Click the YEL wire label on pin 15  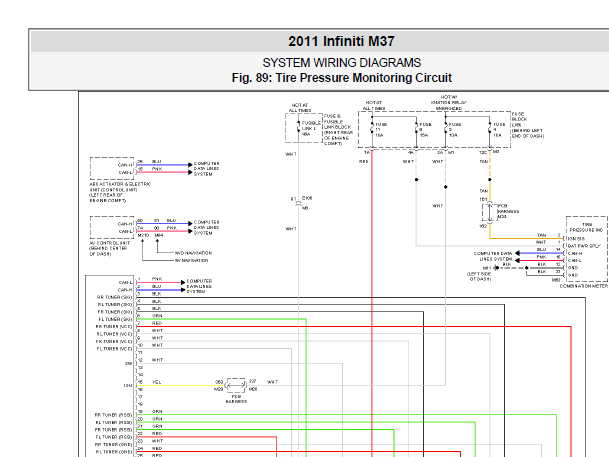click(x=157, y=382)
